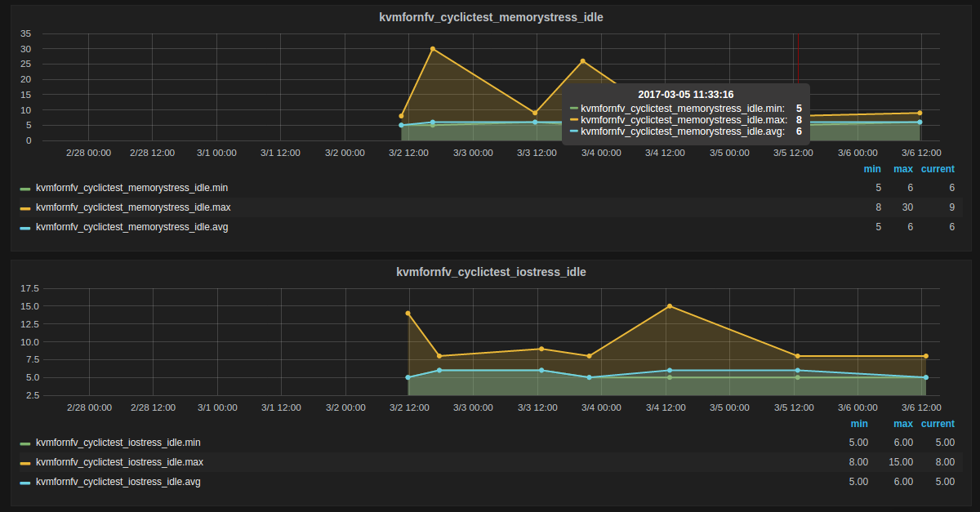Open color picker for iostress_idle.avg series

25,483
